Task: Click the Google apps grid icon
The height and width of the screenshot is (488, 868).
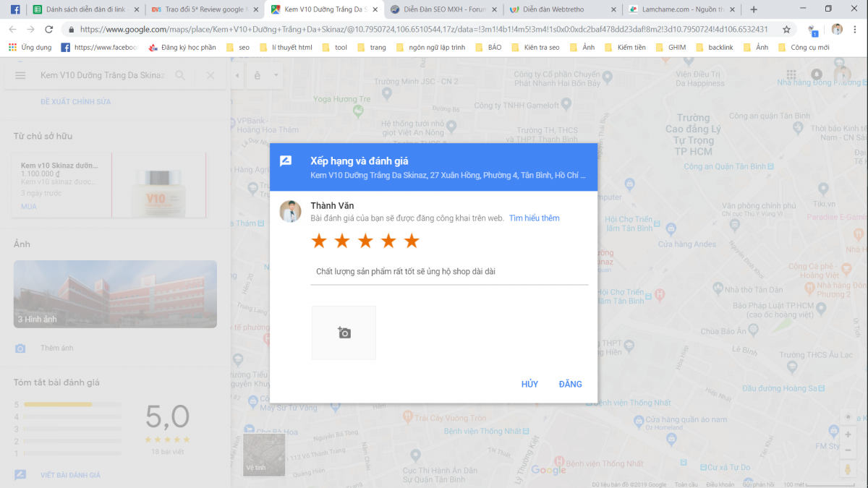Action: (791, 75)
